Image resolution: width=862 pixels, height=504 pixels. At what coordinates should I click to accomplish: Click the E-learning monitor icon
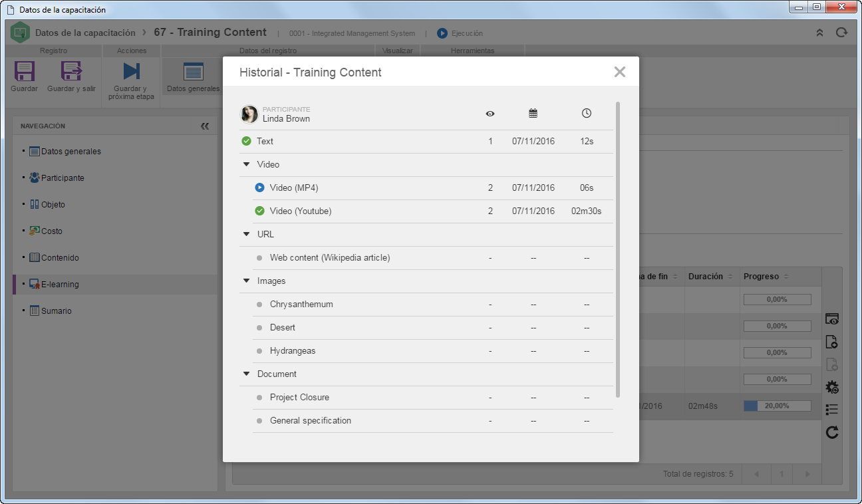tap(35, 284)
